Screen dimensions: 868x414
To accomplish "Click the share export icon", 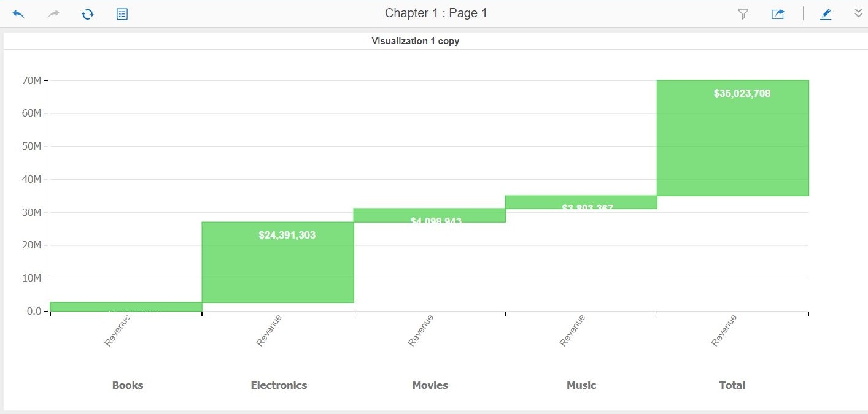I will coord(778,13).
